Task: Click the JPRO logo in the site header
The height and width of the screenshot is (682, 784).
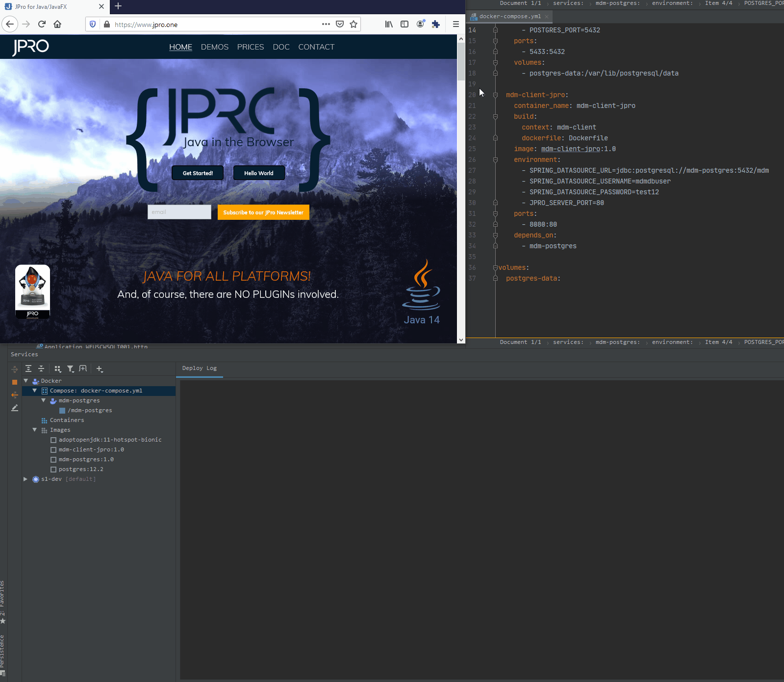Action: pos(30,47)
